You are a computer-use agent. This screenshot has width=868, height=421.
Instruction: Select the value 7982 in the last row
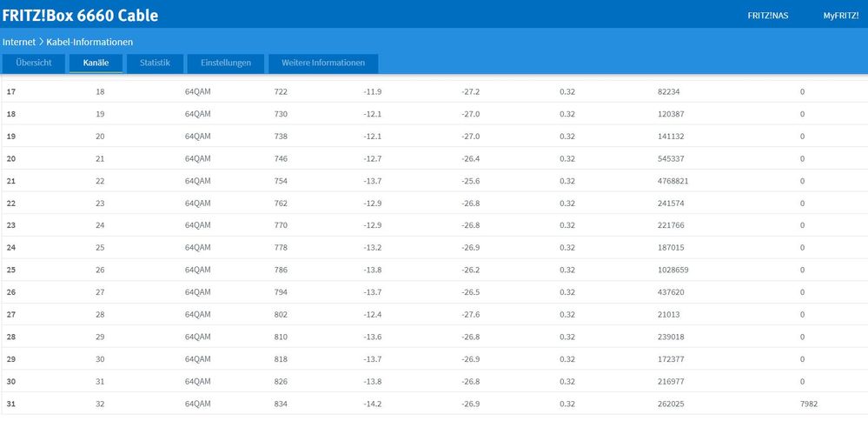coord(809,404)
